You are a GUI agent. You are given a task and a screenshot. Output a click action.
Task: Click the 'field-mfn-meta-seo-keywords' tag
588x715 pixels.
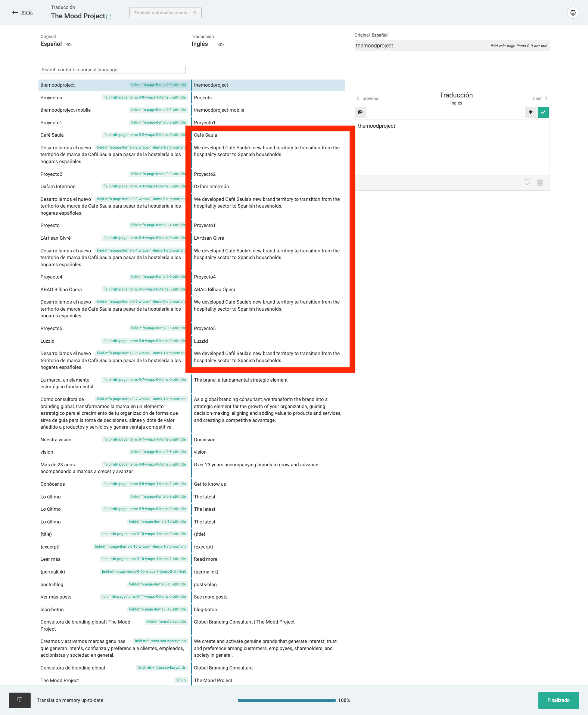tap(162, 668)
